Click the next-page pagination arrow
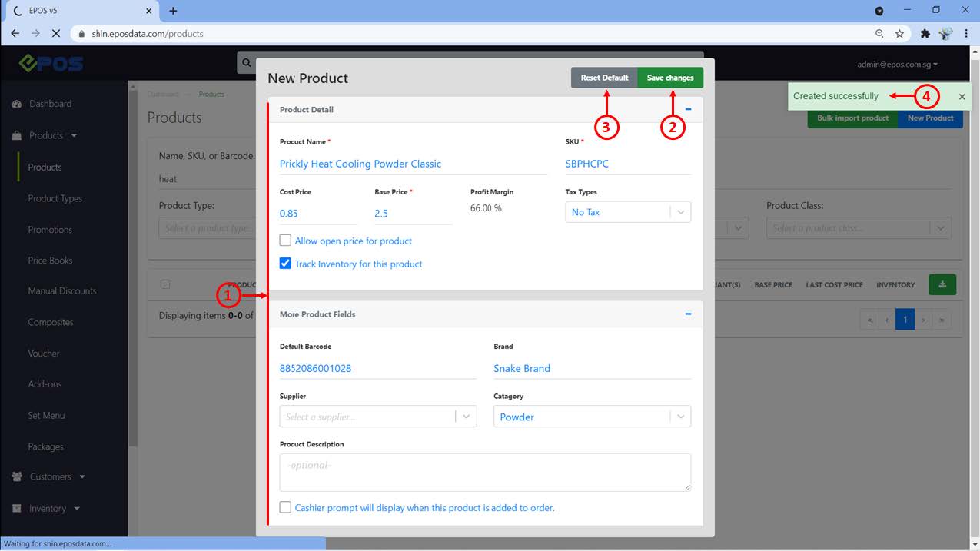 [x=924, y=320]
